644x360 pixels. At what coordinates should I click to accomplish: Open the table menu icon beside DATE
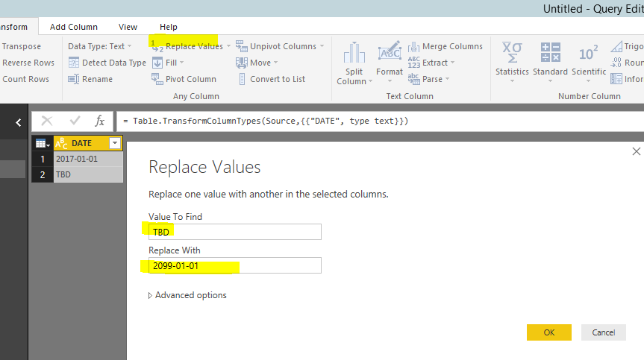pyautogui.click(x=43, y=144)
